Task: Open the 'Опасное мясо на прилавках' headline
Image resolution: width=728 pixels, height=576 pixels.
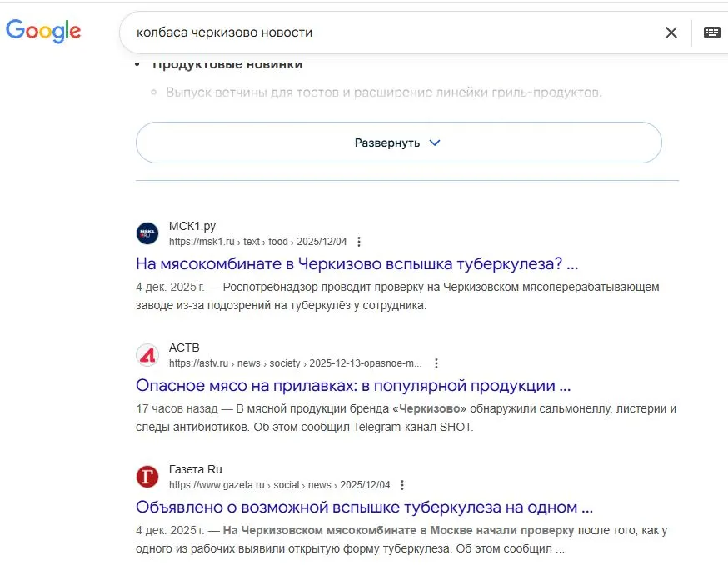Action: point(353,386)
